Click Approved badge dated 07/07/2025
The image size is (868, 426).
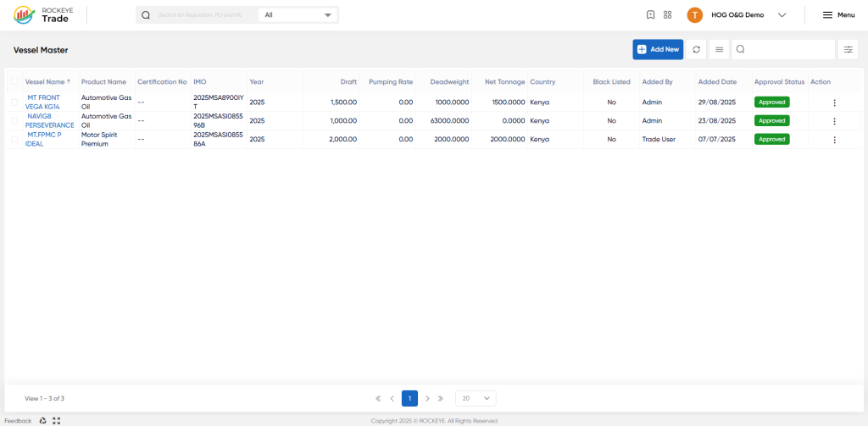[x=771, y=140]
